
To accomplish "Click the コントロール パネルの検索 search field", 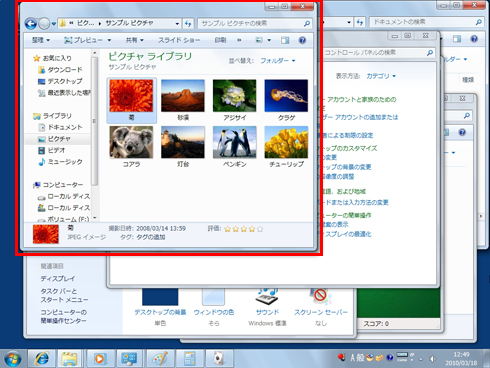I will pos(377,53).
